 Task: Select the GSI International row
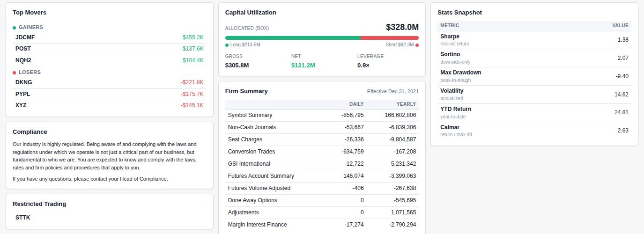tap(322, 164)
